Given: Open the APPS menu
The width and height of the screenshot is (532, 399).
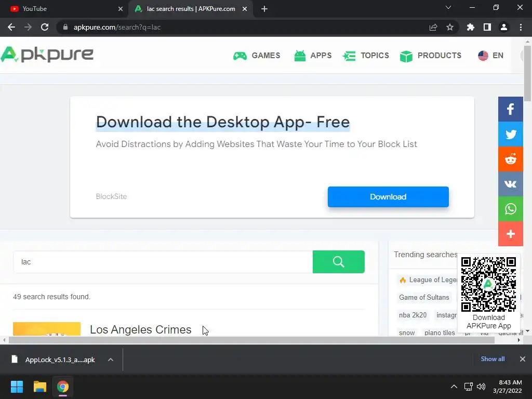Looking at the screenshot, I should pos(313,56).
